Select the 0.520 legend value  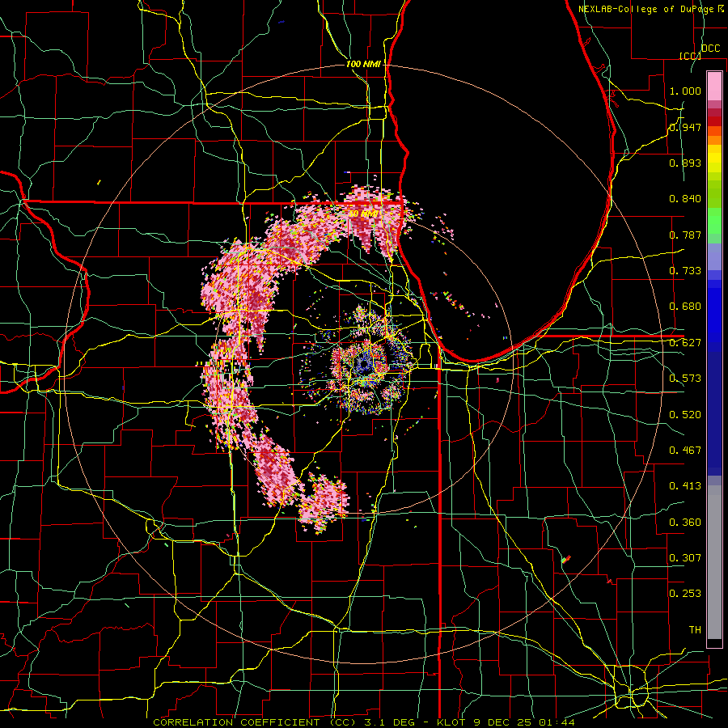pyautogui.click(x=685, y=415)
